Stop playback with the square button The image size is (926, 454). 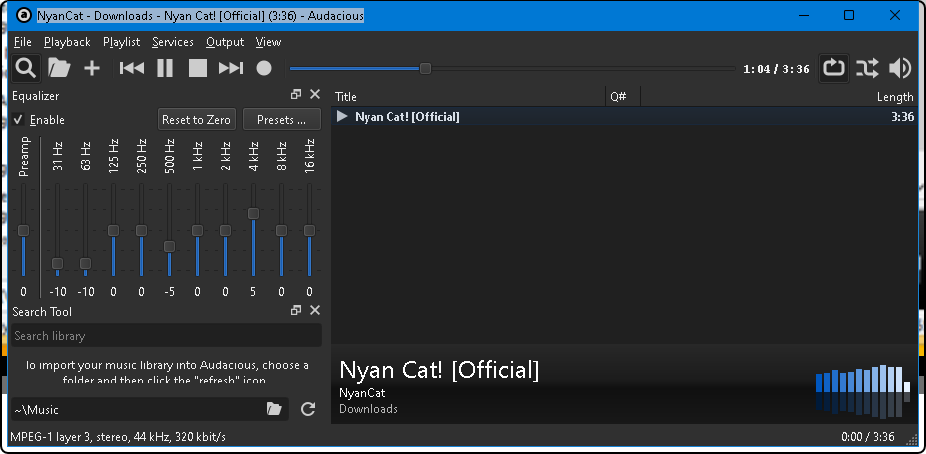point(198,68)
